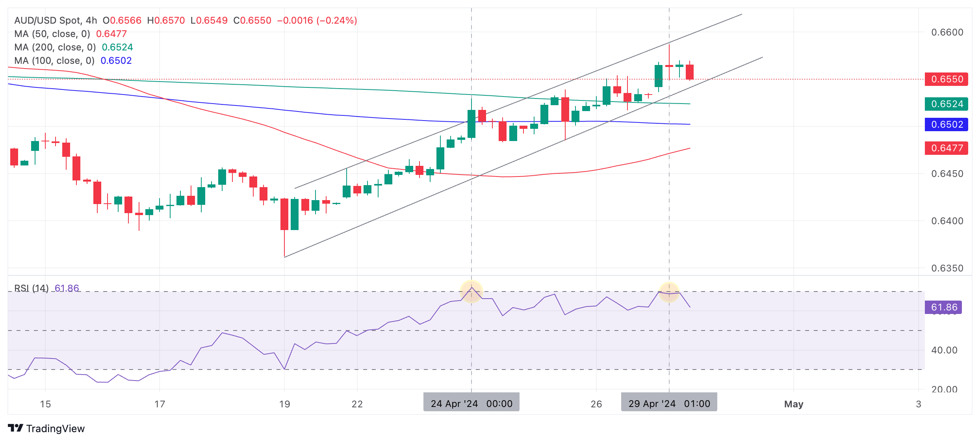Viewport: 980px width, 442px height.
Task: Click the first highlighted RSI peak circle
Action: [x=471, y=292]
